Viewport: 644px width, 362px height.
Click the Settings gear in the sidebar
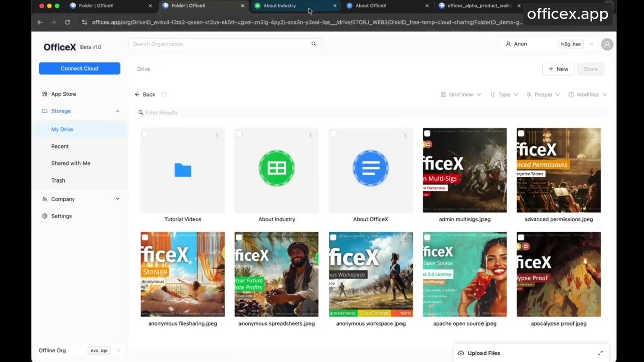[x=61, y=216]
